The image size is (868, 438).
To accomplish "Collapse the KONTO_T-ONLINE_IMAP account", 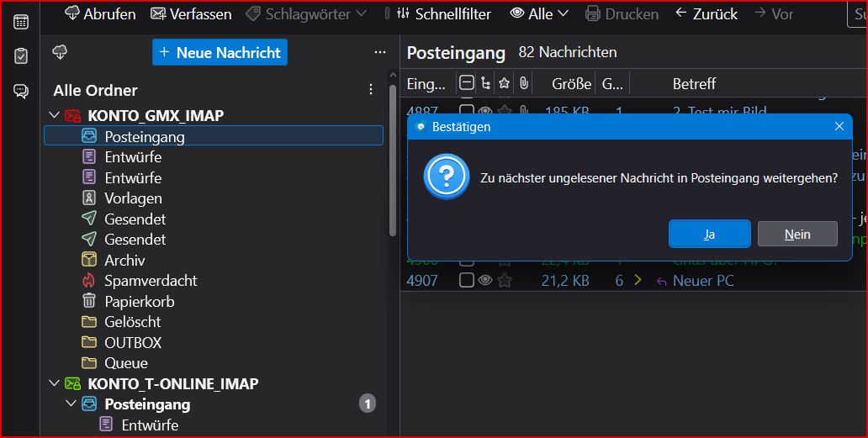I will pyautogui.click(x=54, y=383).
